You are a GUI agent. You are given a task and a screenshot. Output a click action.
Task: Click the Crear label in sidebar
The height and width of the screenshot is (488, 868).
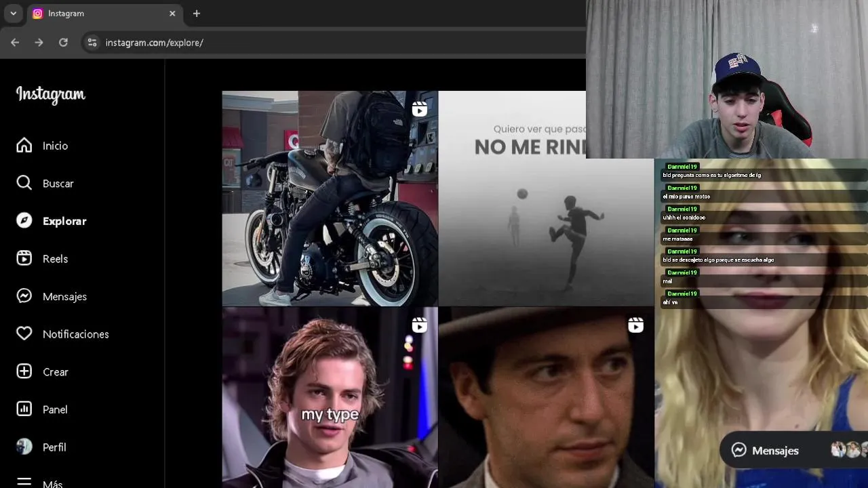point(56,372)
